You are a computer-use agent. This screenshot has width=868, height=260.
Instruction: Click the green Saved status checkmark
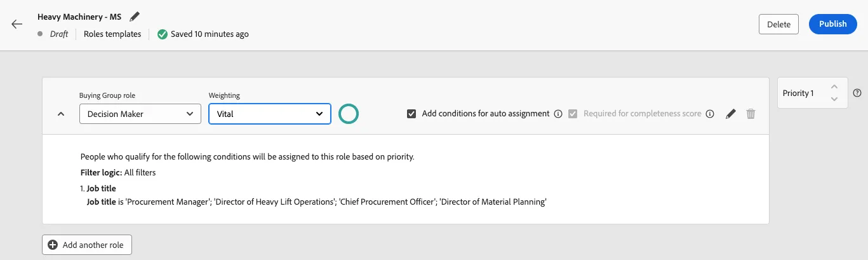(163, 34)
